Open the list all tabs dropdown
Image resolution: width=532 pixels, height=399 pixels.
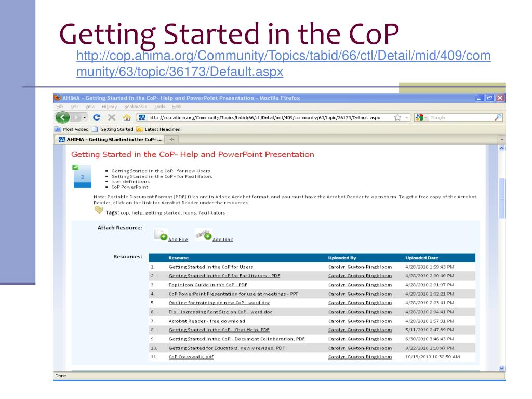pyautogui.click(x=501, y=139)
